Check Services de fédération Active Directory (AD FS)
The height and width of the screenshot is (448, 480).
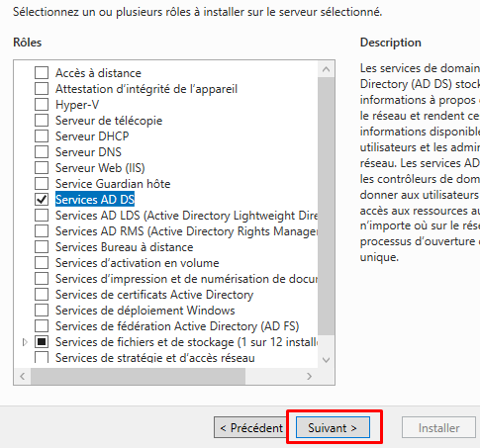tap(42, 325)
